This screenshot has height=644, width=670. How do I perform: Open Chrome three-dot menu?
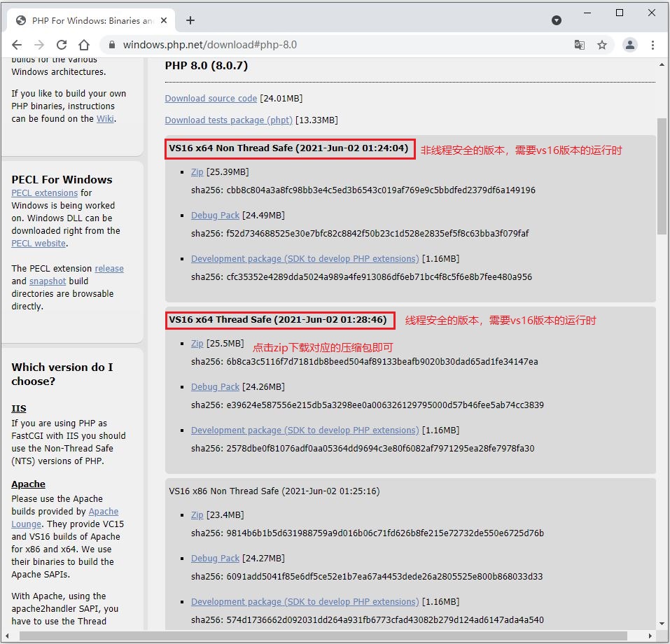click(x=652, y=45)
